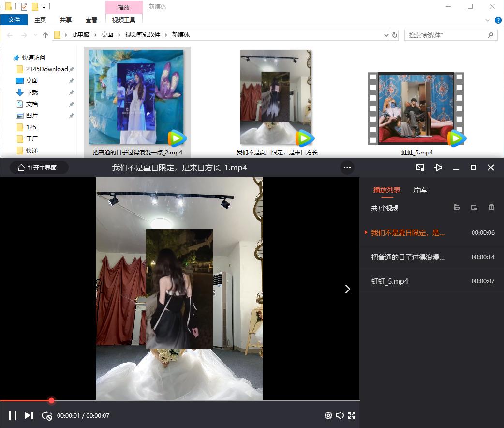Open the 查看 ribbon tab
Image resolution: width=504 pixels, height=428 pixels.
(x=91, y=20)
